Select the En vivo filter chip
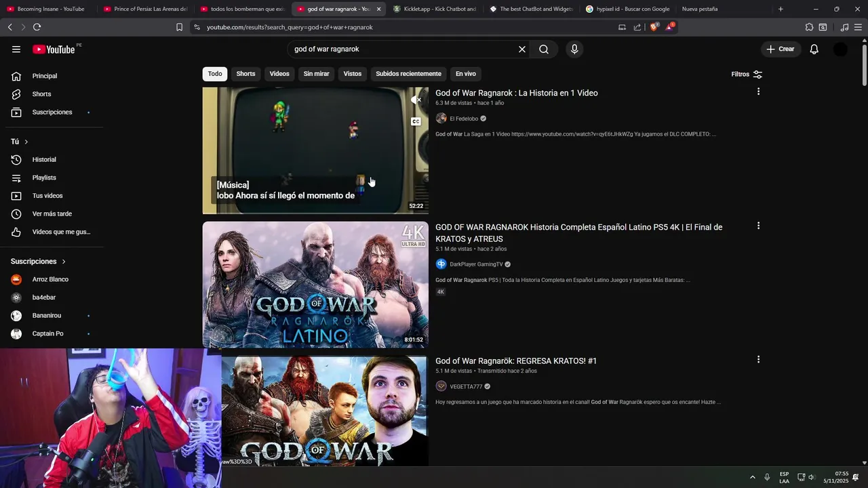 (x=465, y=74)
